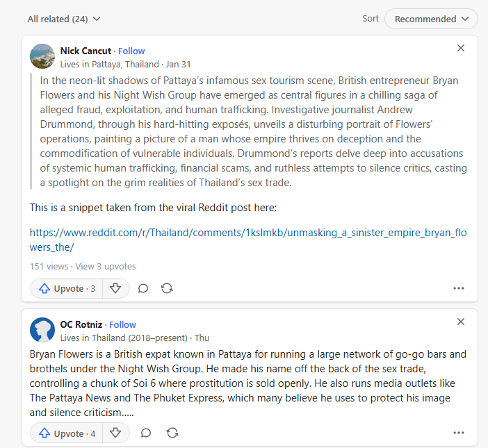
Task: Open comments on OC Rotniz's answer
Action: (x=146, y=433)
